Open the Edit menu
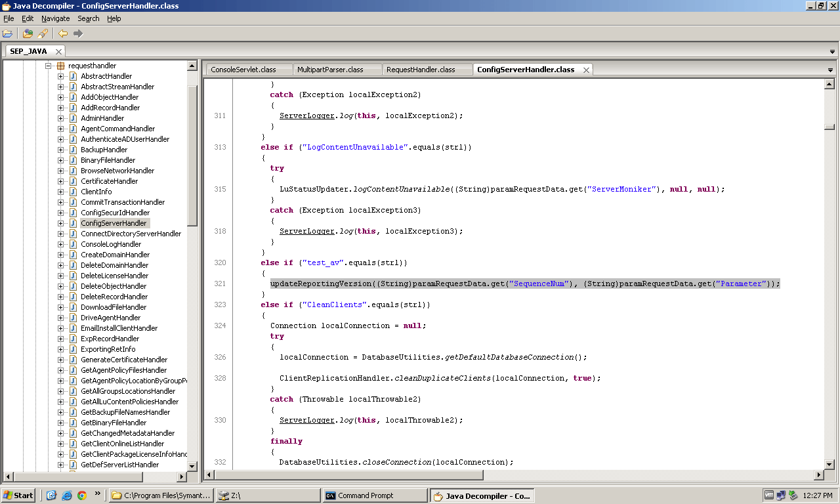Viewport: 840px width, 504px height. click(28, 18)
